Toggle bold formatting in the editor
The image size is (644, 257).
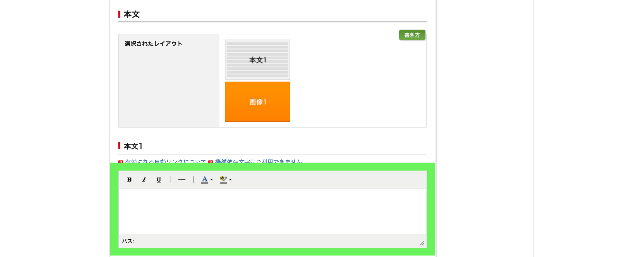[129, 180]
